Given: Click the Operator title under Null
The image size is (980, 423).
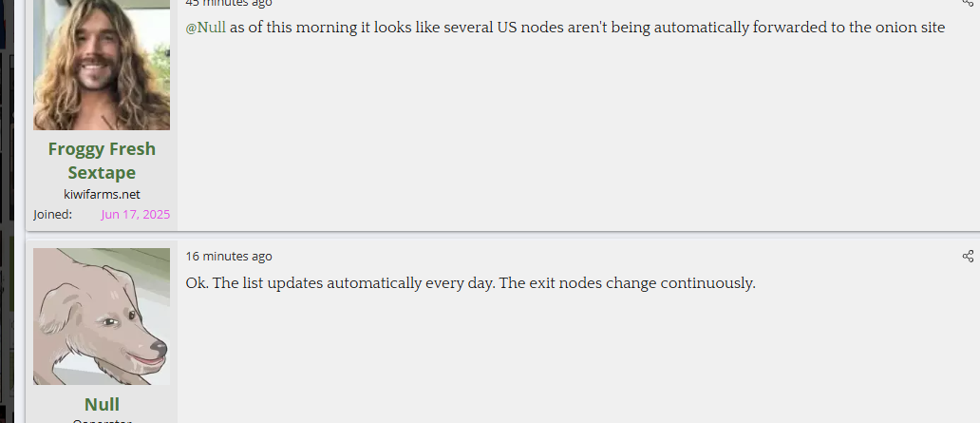Looking at the screenshot, I should click(102, 420).
